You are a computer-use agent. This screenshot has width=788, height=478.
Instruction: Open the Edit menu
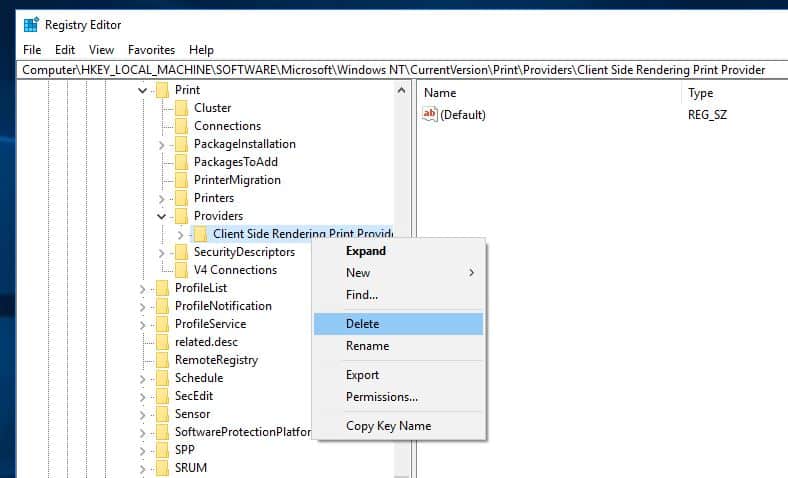[x=65, y=50]
